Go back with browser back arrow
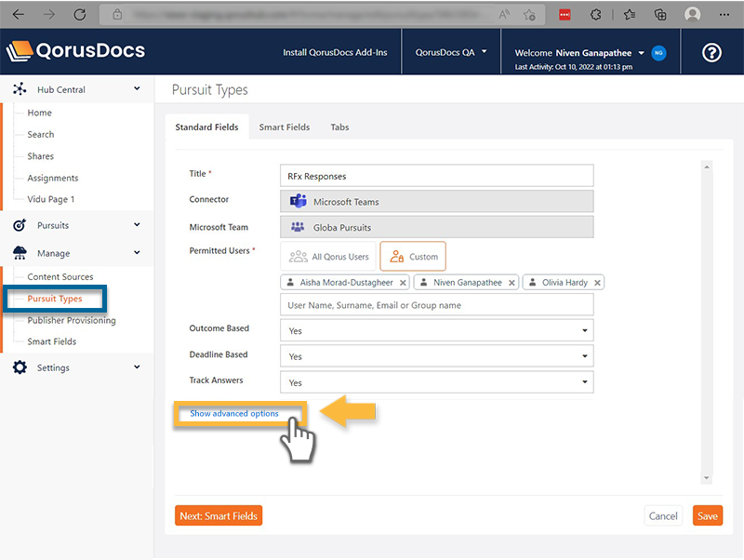The height and width of the screenshot is (560, 744). point(19,15)
